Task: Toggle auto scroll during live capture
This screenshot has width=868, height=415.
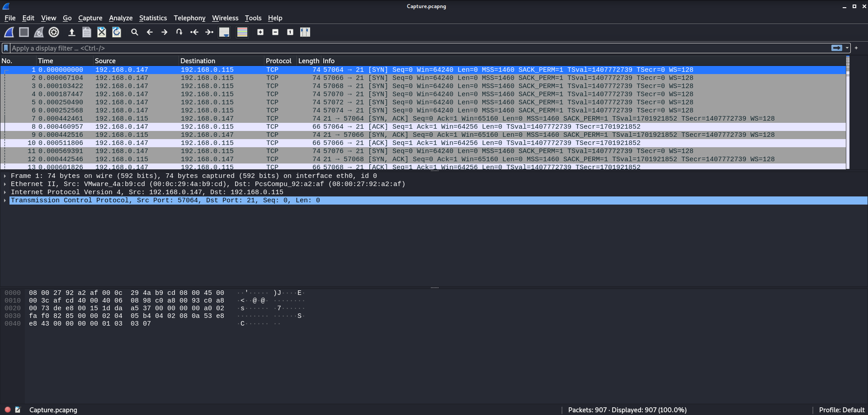Action: 224,32
